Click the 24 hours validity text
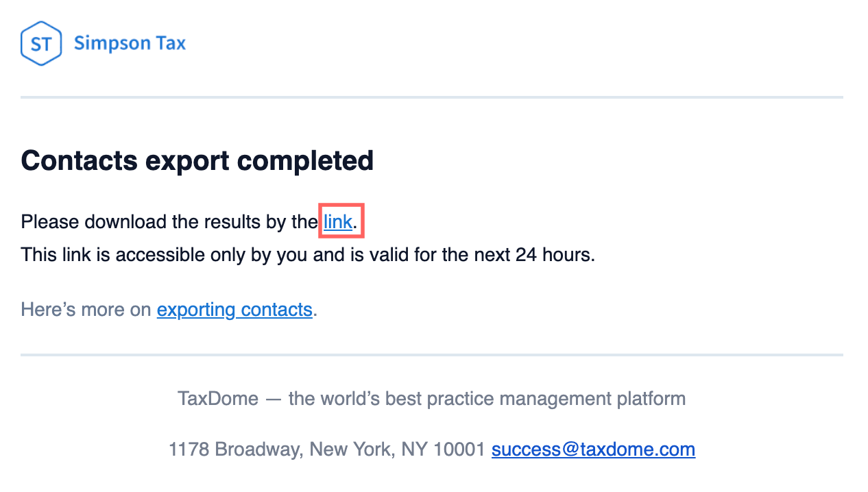Image resolution: width=868 pixels, height=492 pixels. pyautogui.click(x=555, y=255)
